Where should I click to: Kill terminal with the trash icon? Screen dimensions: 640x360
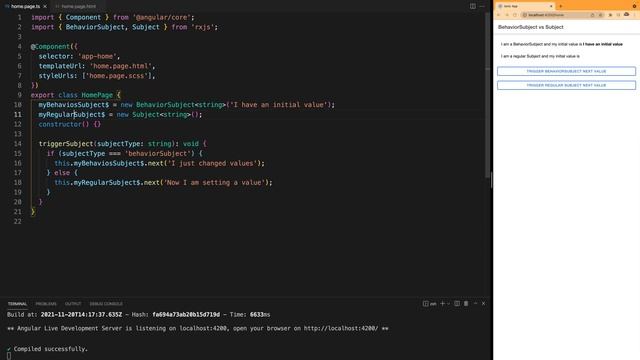pos(466,303)
